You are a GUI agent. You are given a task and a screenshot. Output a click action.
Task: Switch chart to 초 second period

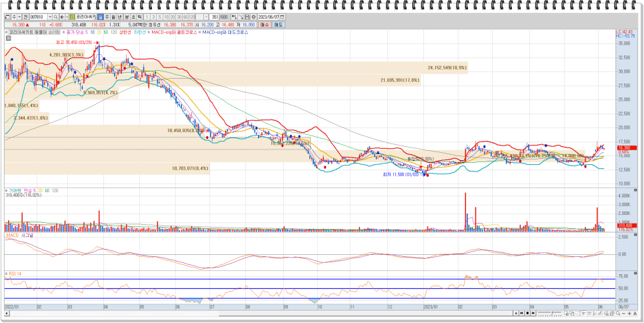pyautogui.click(x=133, y=17)
